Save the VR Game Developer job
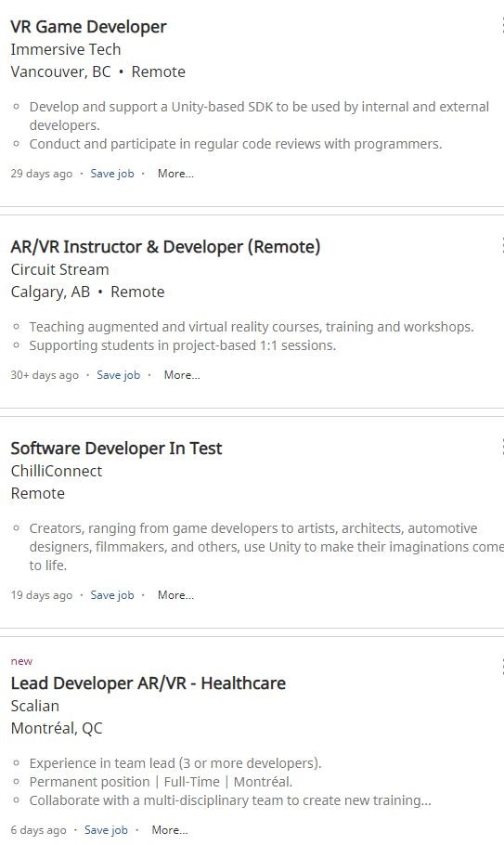The image size is (504, 845). click(x=112, y=174)
